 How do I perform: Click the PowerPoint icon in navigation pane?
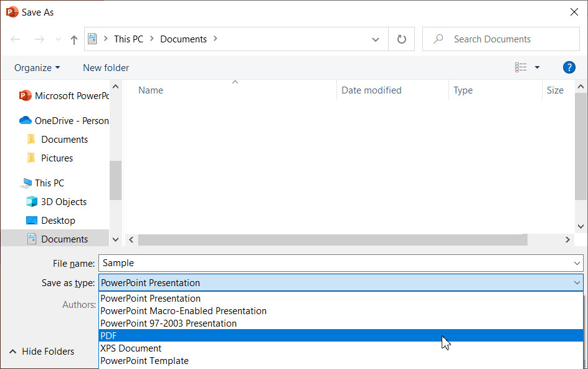click(x=25, y=95)
